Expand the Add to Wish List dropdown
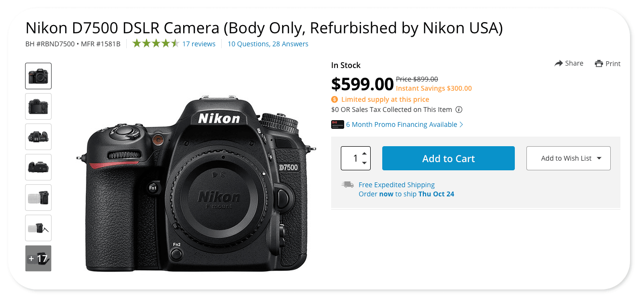 click(599, 158)
